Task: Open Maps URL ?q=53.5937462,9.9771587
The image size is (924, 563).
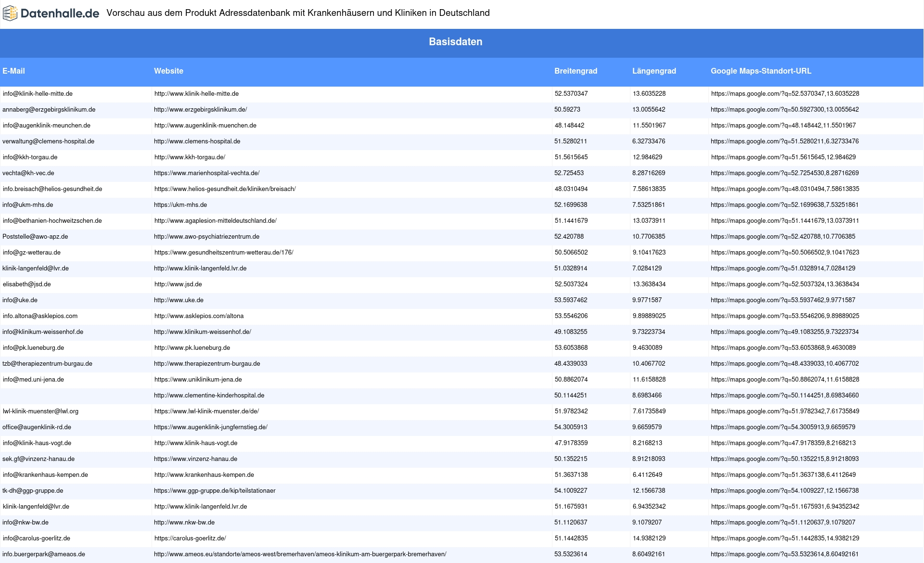Action: coord(783,300)
